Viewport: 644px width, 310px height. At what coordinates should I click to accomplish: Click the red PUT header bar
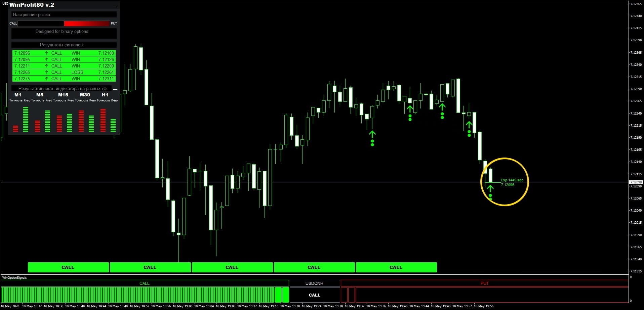pos(484,283)
